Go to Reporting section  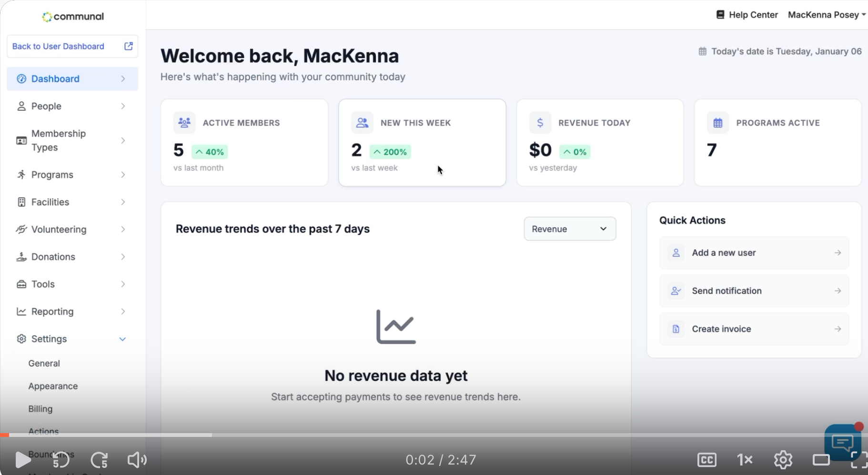point(72,311)
